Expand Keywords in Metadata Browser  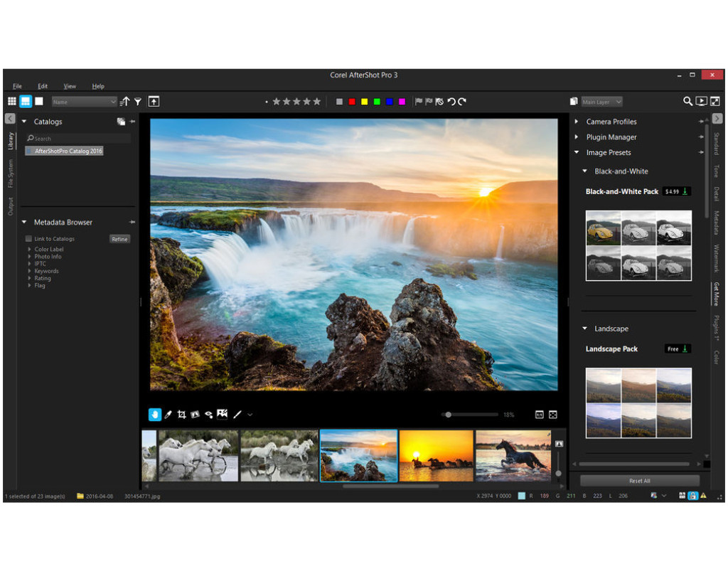[x=29, y=271]
